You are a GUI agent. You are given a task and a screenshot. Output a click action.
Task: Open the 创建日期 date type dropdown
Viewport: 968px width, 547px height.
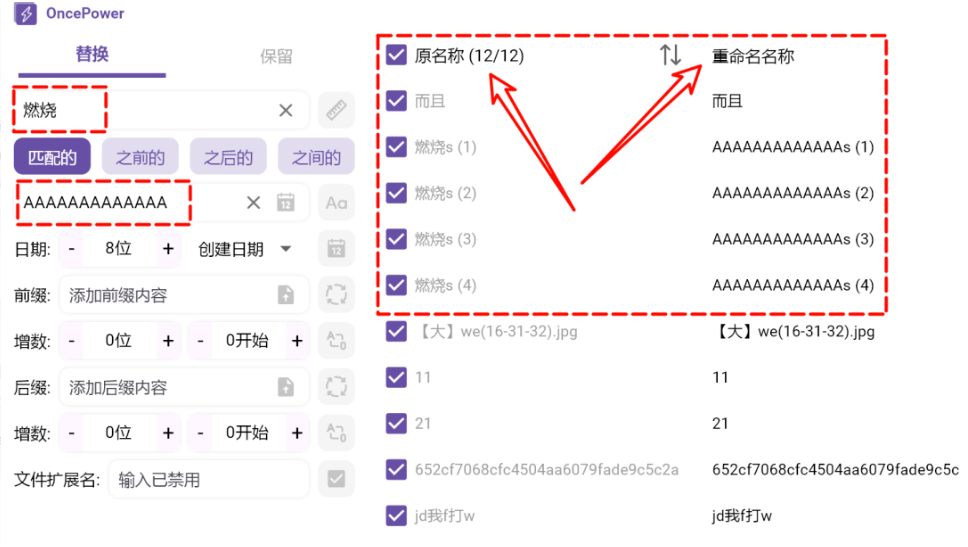coord(244,249)
